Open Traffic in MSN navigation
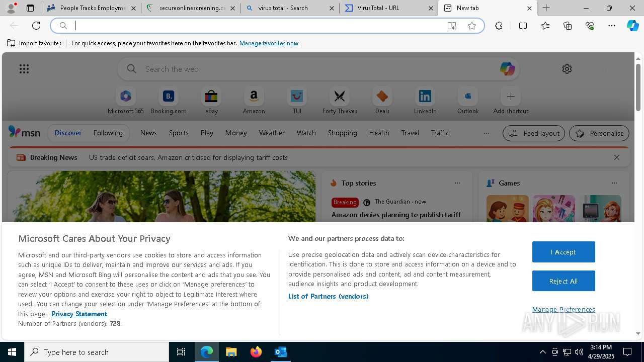 point(440,133)
